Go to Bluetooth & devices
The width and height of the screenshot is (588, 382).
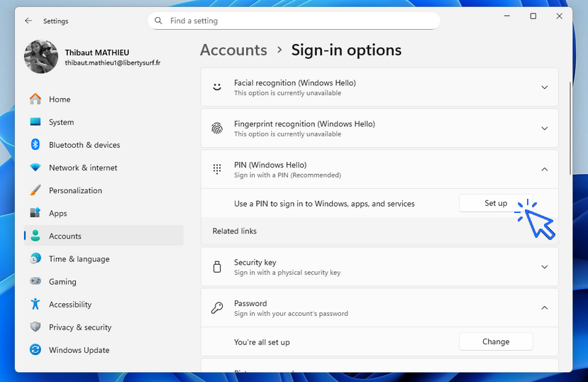(104, 145)
